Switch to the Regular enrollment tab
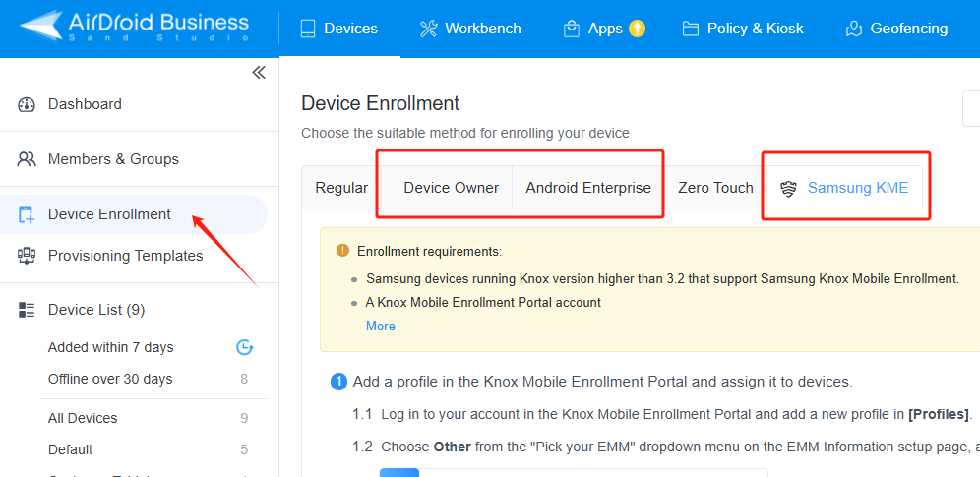 [341, 188]
